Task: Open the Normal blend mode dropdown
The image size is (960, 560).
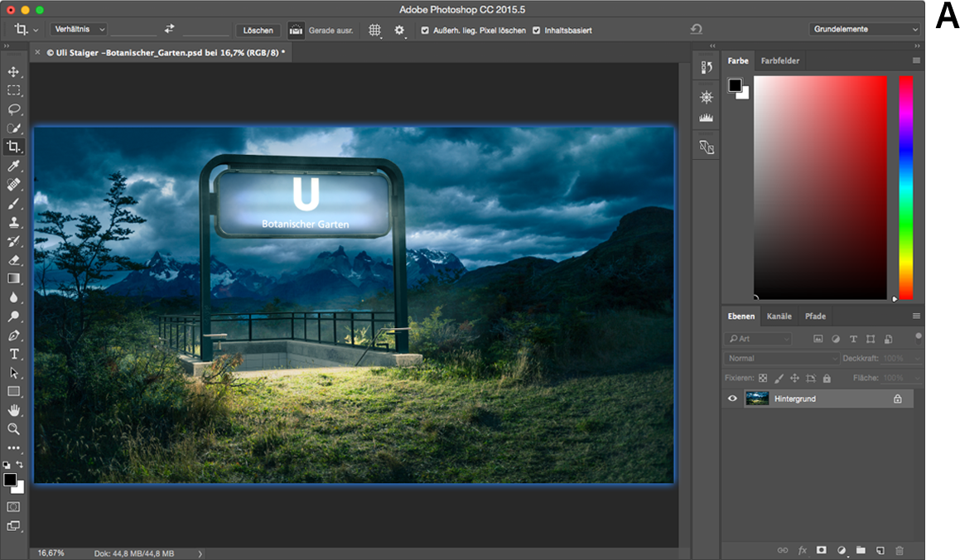Action: 781,359
